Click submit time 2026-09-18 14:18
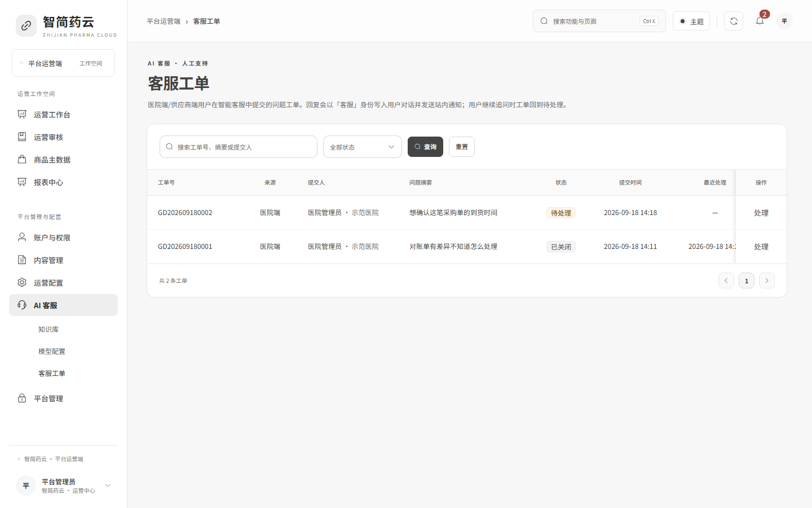The image size is (812, 508). (630, 213)
